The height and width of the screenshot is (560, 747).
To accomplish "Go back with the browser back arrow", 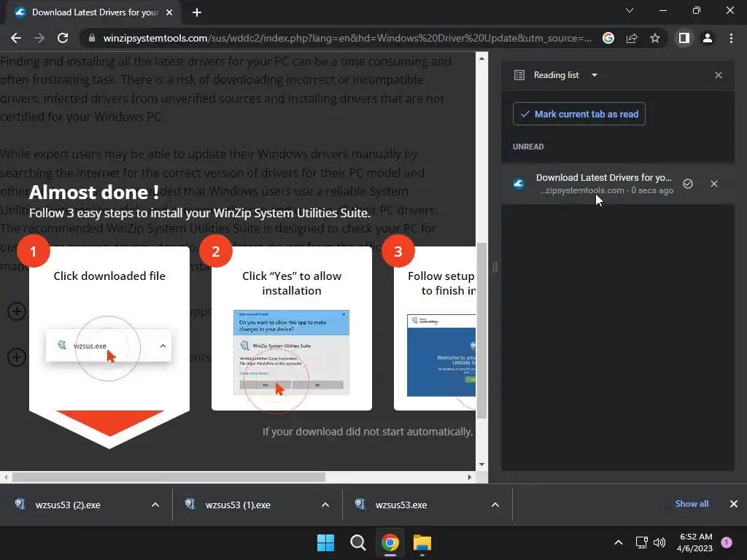I will point(16,38).
